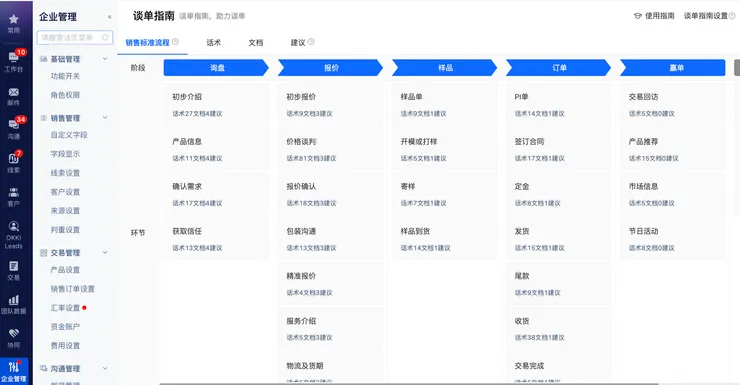This screenshot has width=740, height=385.
Task: Click the menu search input field
Action: coord(75,37)
